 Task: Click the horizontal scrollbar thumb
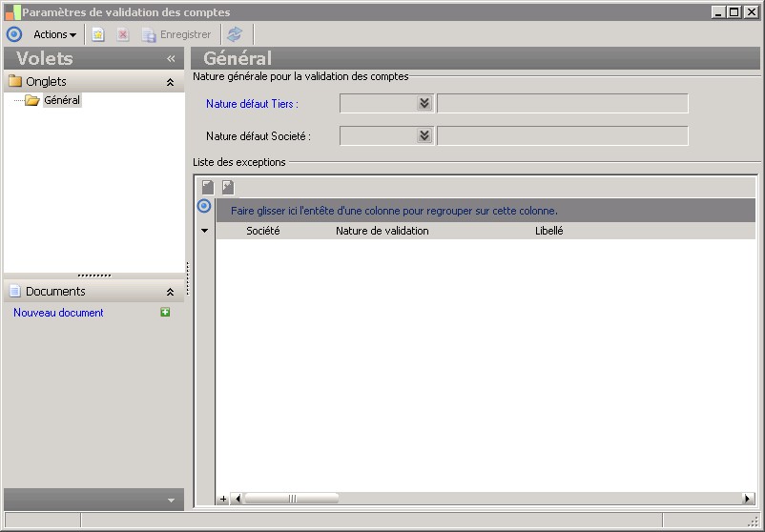pyautogui.click(x=291, y=499)
